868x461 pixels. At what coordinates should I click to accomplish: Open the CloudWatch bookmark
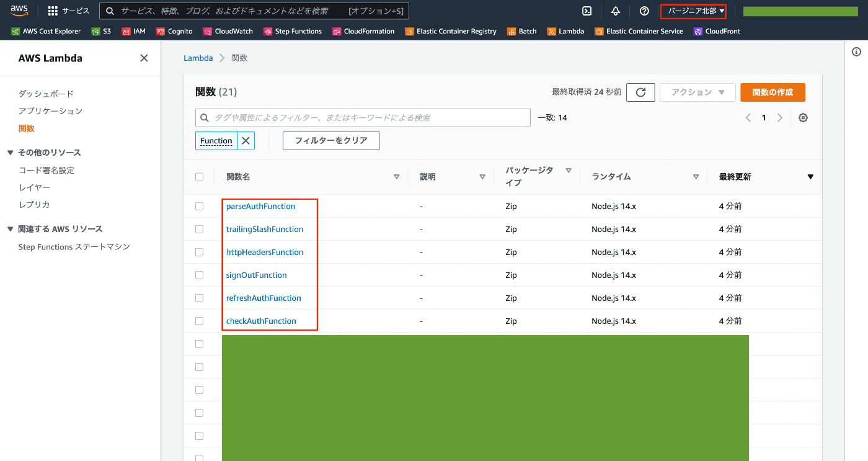229,31
